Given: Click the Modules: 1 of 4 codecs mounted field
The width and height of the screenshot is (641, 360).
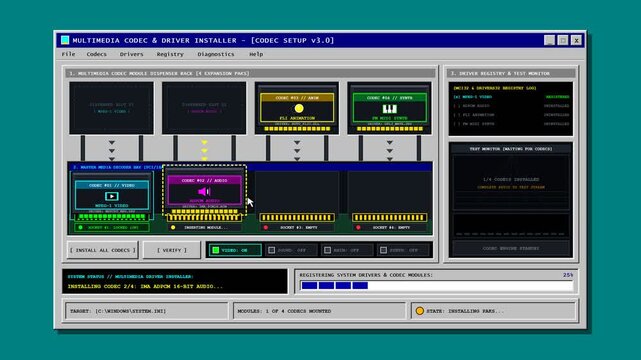Looking at the screenshot, I should pos(319,311).
